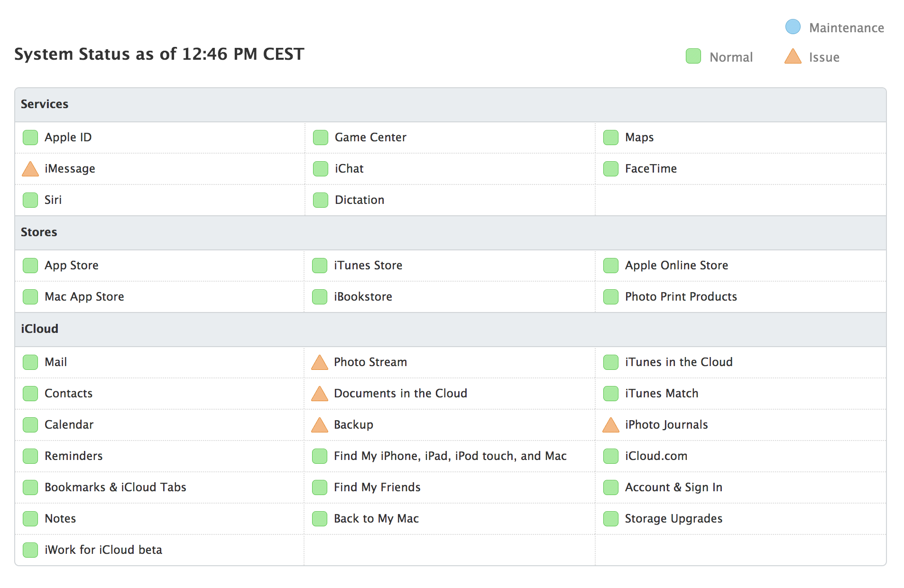Select the Bookmarks & iCloud Tabs label
904x588 pixels.
coord(115,487)
